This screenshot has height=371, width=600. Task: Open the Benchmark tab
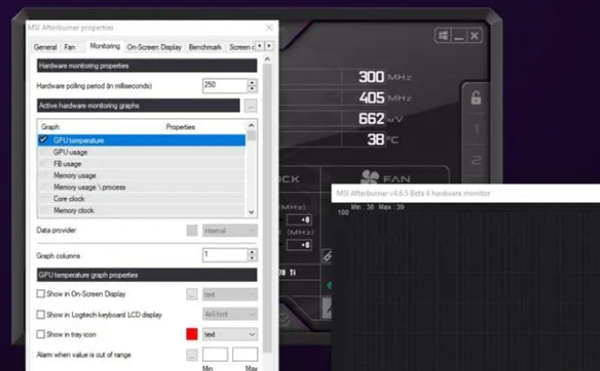(x=205, y=47)
